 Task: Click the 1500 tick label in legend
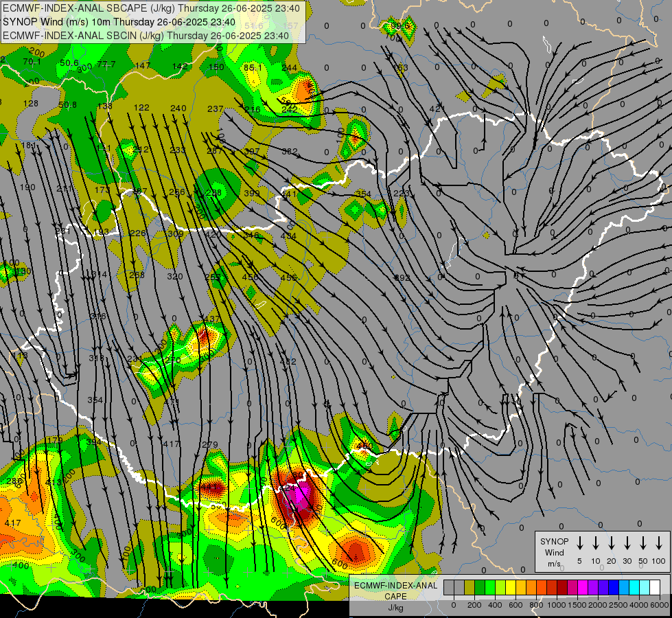tap(577, 605)
